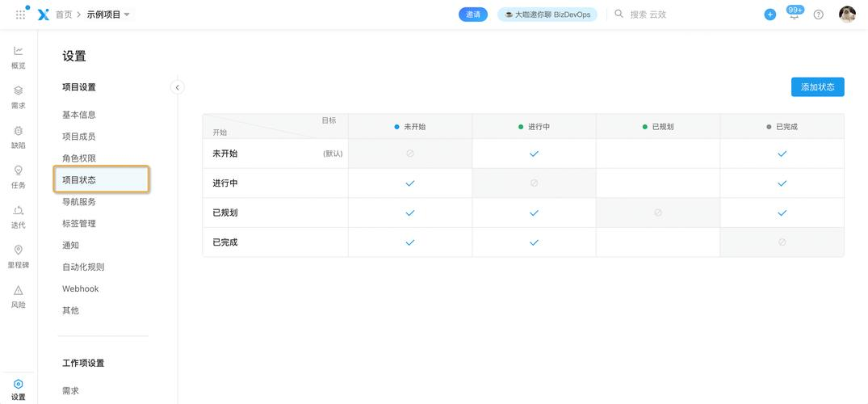Select 其他 settings item
This screenshot has height=404, width=868.
[x=71, y=310]
